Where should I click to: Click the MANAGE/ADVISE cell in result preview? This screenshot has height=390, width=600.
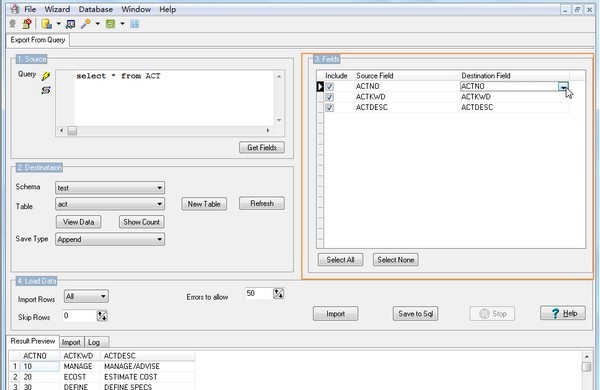148,367
